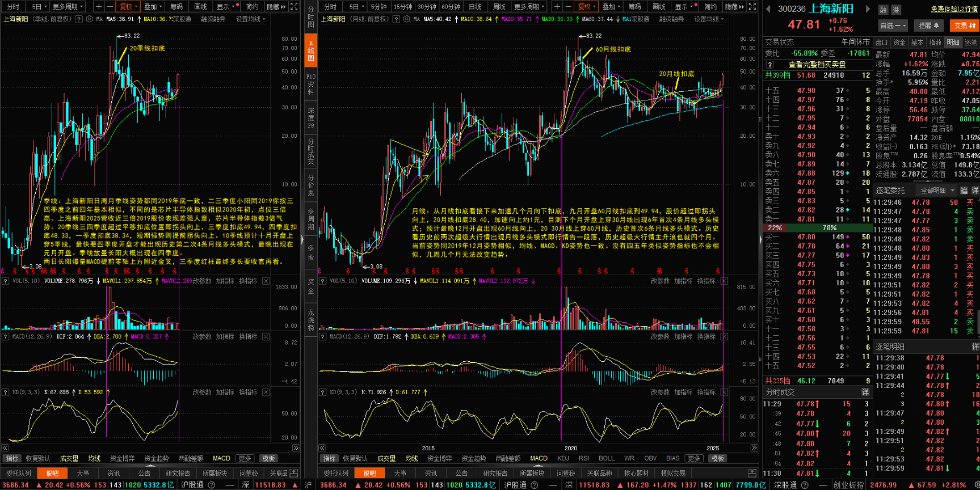
Task: Click minus zoom icon in right chart toolbar
Action: (x=568, y=6)
